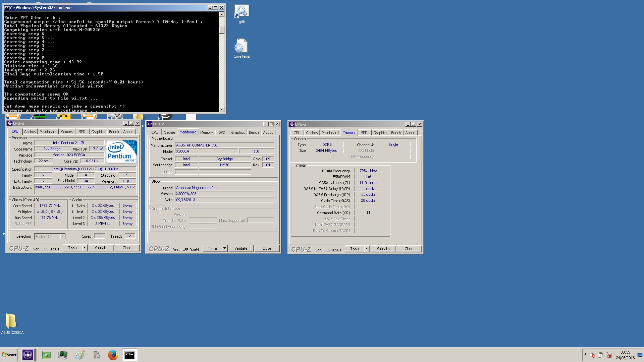Image resolution: width=644 pixels, height=362 pixels.
Task: Click Validate in the CPU tab window
Action: tap(101, 248)
